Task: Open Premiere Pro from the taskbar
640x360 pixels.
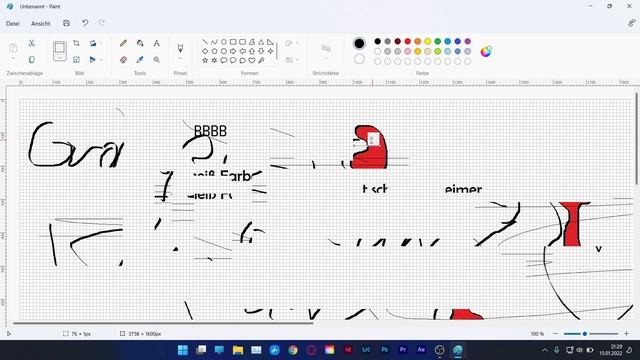Action: [403, 350]
